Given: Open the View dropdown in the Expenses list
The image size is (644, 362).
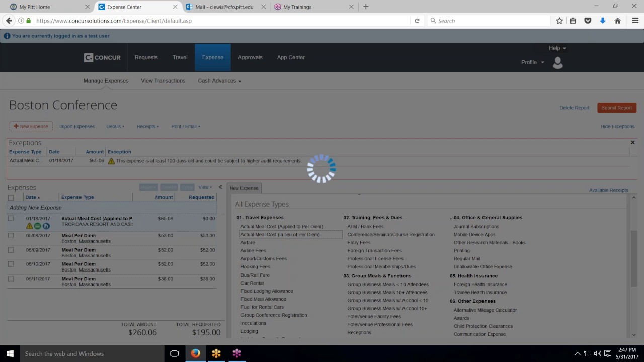Looking at the screenshot, I should (x=205, y=187).
